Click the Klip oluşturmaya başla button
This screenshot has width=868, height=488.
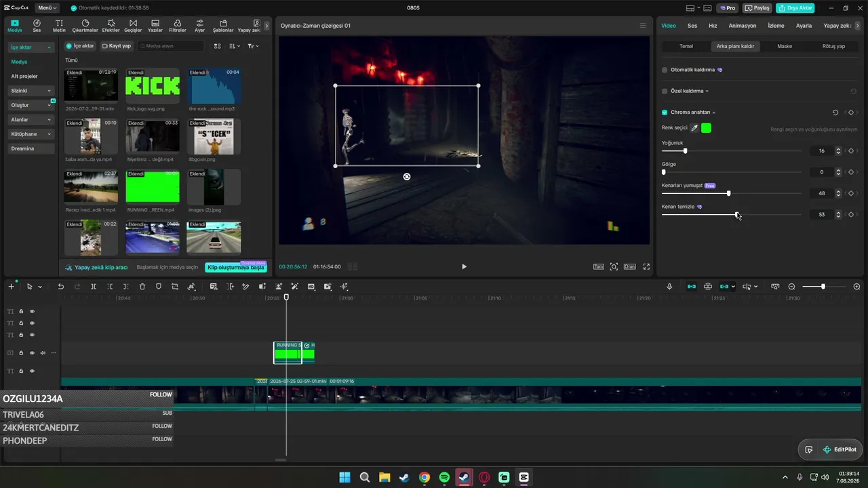[x=236, y=267]
